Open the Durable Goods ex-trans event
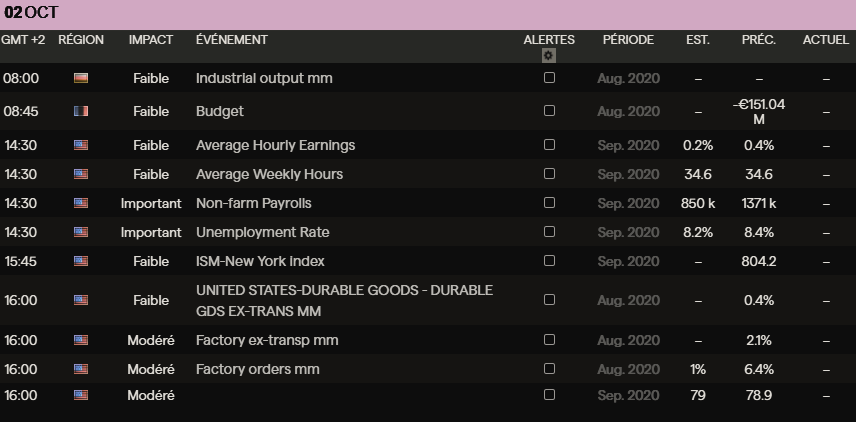The width and height of the screenshot is (856, 422). pos(344,300)
